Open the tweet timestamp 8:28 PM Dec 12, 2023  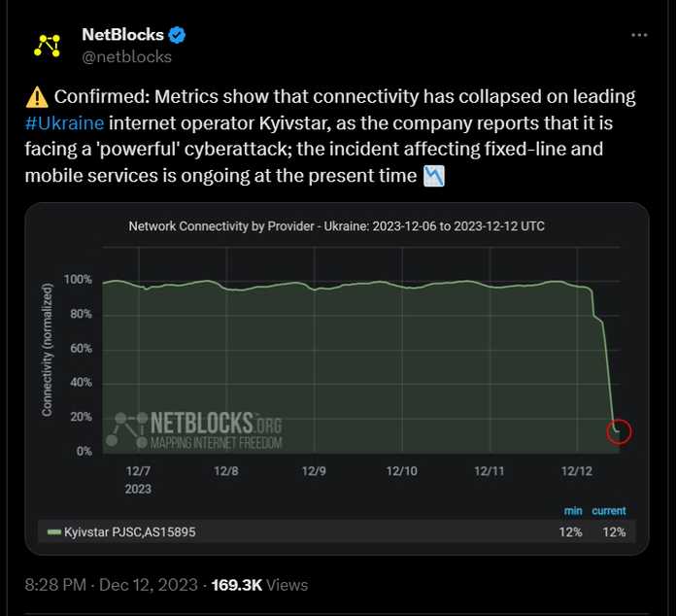pos(112,585)
